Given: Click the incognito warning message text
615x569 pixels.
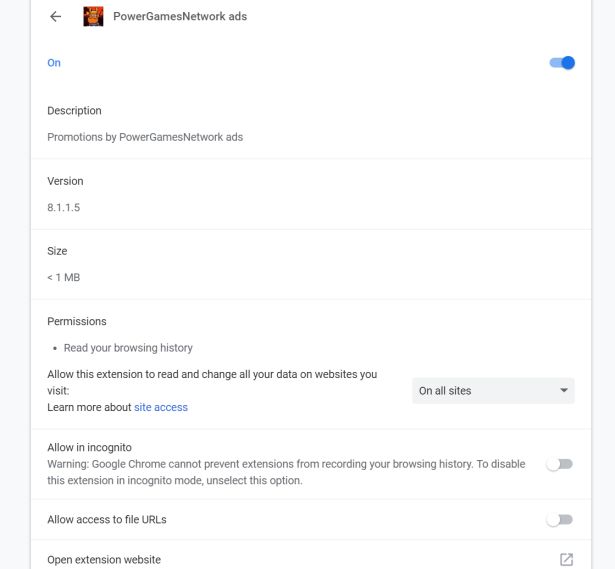Looking at the screenshot, I should (286, 472).
